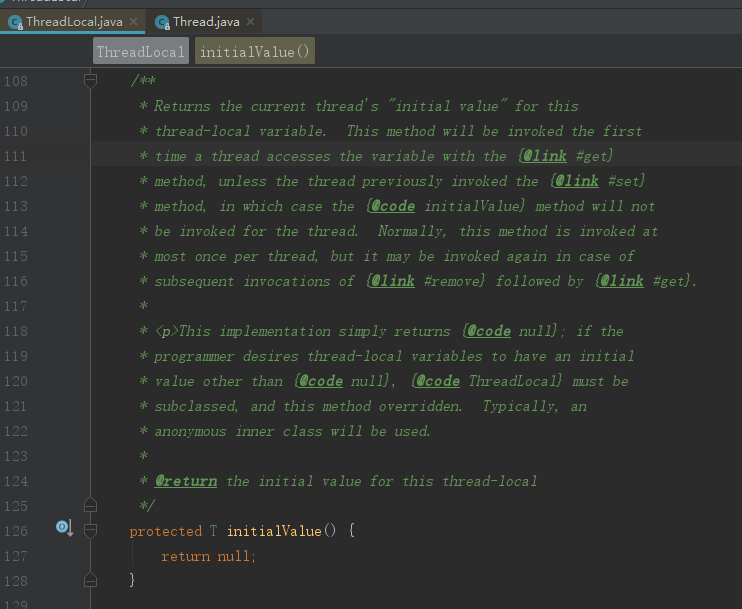Click the first @code tag on line 120

(321, 381)
